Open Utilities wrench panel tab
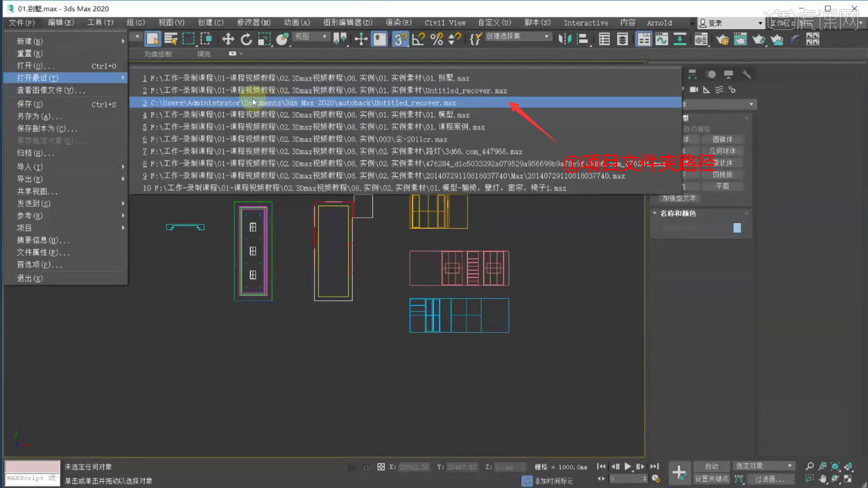The image size is (868, 488). [x=746, y=74]
